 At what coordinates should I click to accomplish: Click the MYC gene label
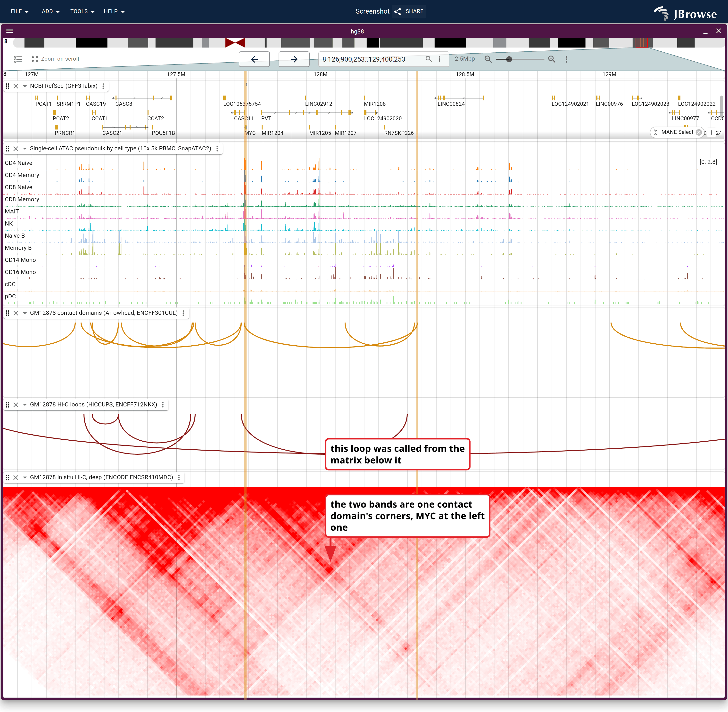[x=250, y=133]
